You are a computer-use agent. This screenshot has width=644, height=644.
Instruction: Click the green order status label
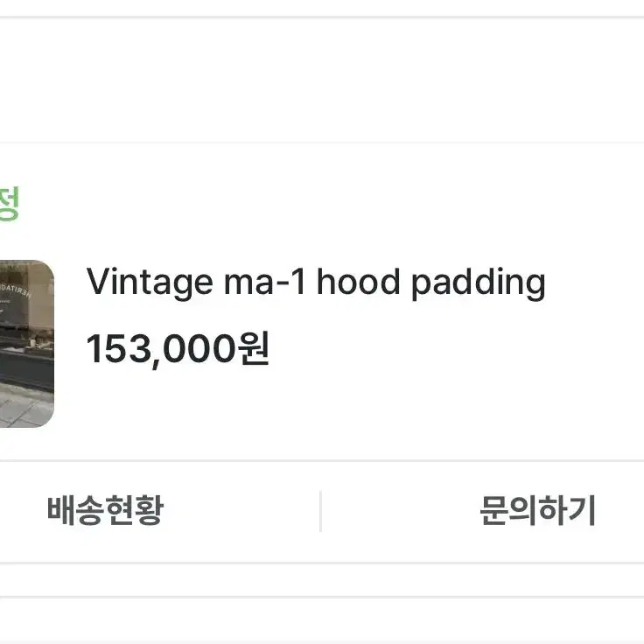pyautogui.click(x=9, y=204)
